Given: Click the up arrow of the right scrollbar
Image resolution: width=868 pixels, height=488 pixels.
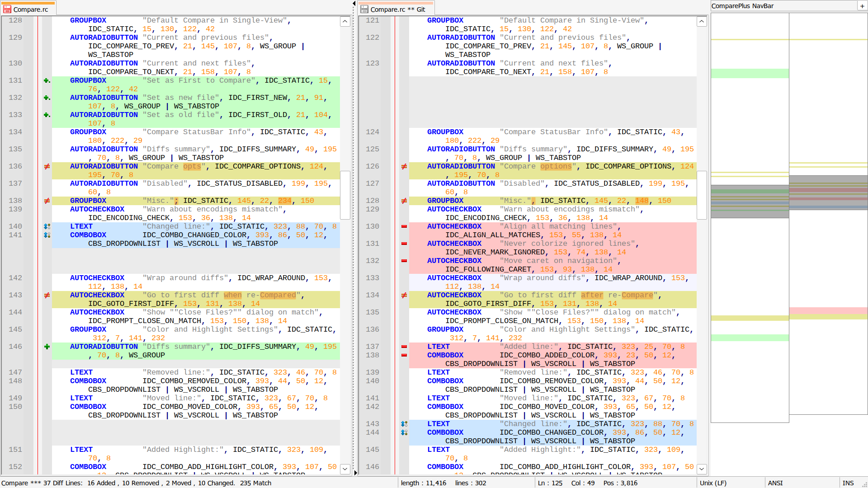Looking at the screenshot, I should [x=702, y=21].
